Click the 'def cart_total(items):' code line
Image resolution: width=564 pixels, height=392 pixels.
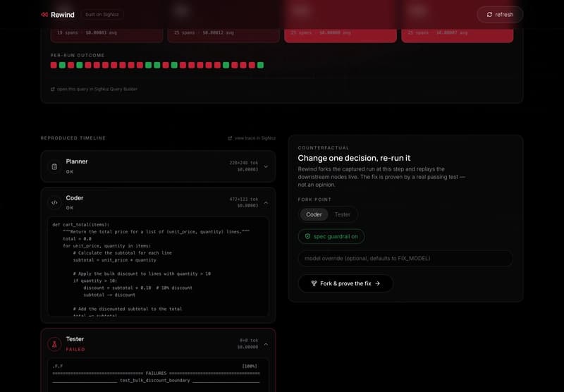[x=81, y=225]
